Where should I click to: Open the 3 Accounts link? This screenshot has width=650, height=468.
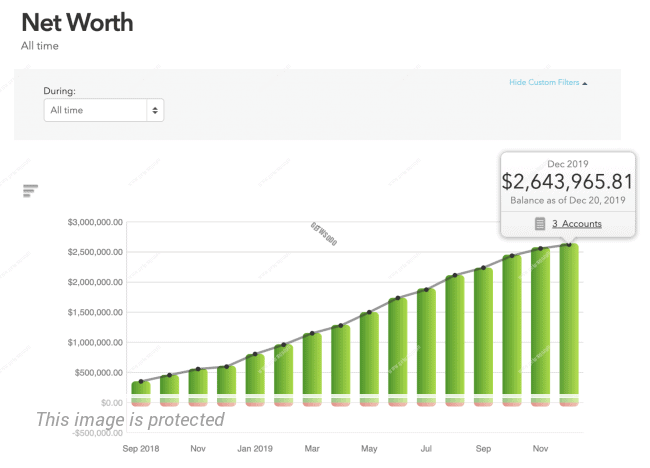coord(577,224)
